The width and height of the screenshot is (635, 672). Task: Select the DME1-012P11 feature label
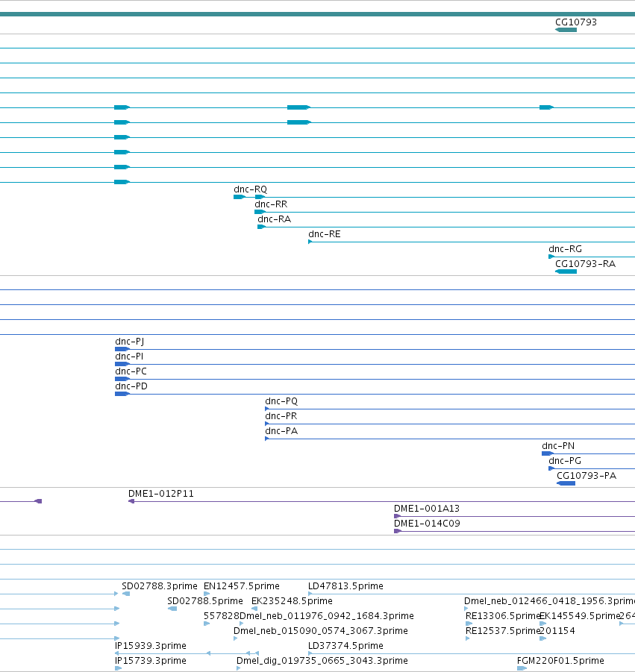[x=160, y=494]
